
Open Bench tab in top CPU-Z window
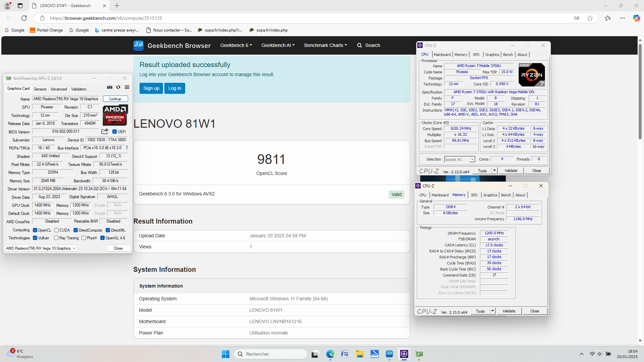click(x=508, y=55)
